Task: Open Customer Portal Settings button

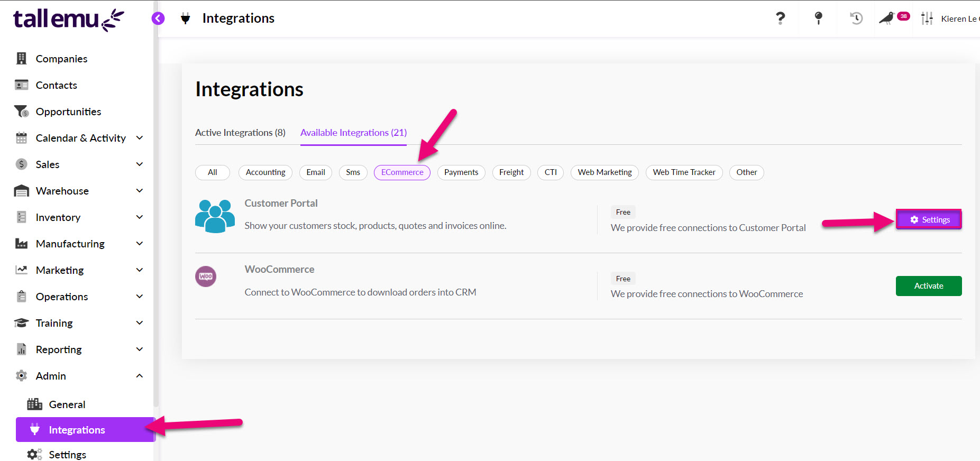Action: point(929,219)
